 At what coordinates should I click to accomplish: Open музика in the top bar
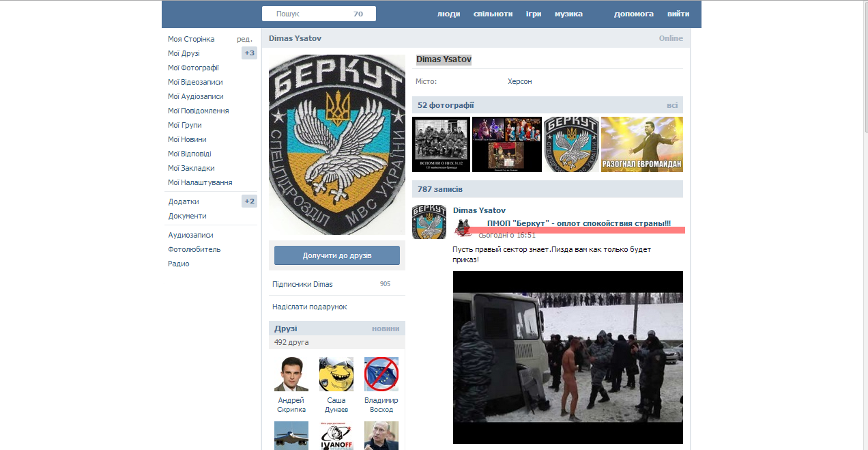(568, 14)
